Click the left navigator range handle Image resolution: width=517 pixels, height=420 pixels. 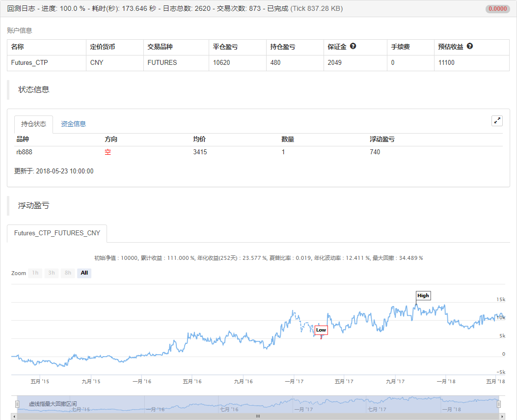click(17, 404)
